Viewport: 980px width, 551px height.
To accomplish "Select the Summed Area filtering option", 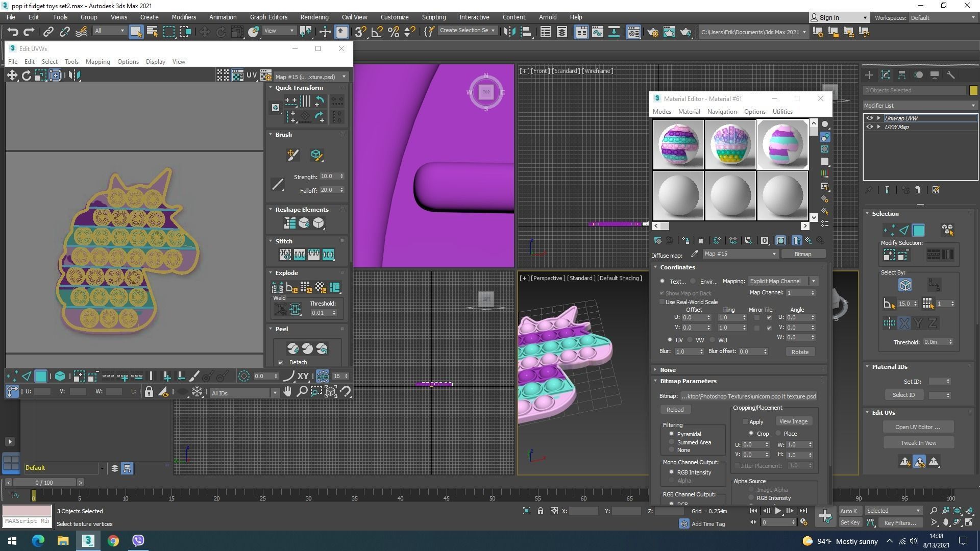I will point(672,442).
